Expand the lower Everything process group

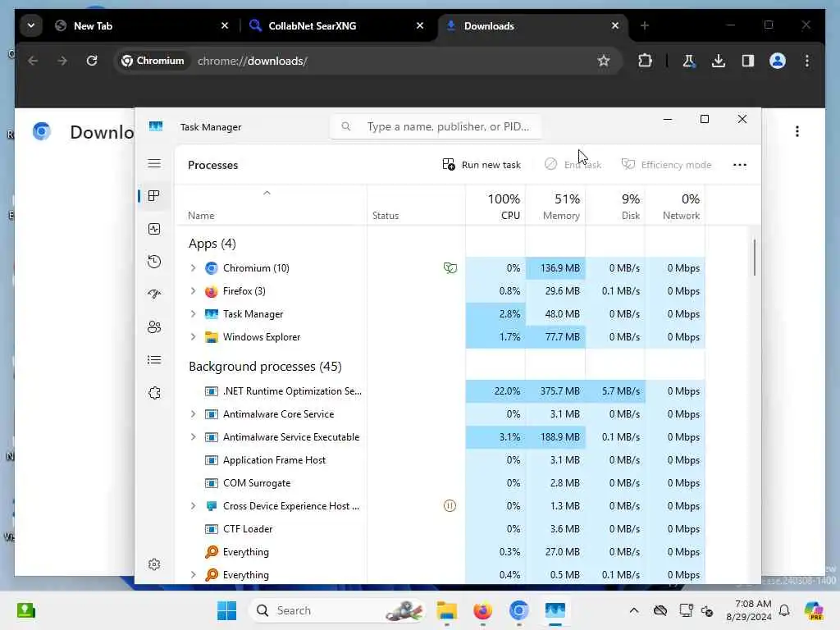(x=194, y=575)
